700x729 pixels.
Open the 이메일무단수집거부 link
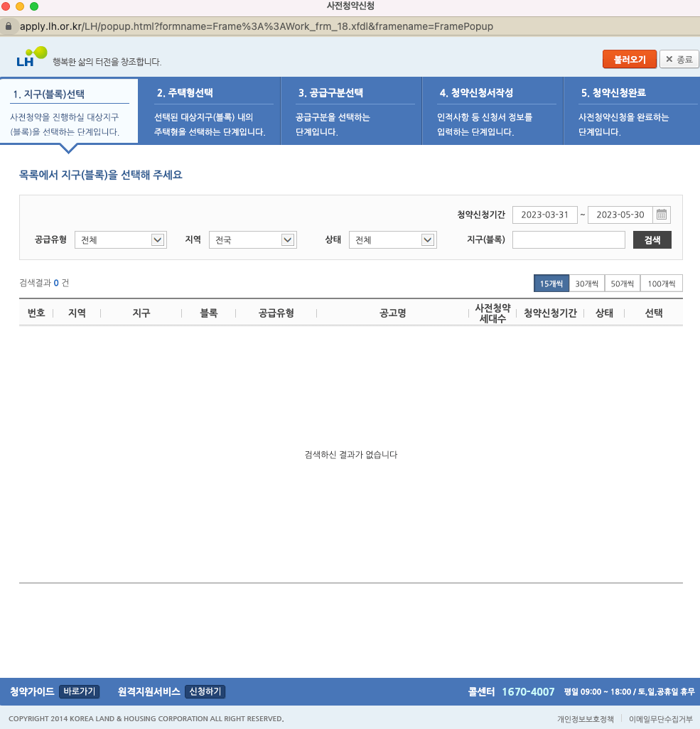(x=660, y=719)
